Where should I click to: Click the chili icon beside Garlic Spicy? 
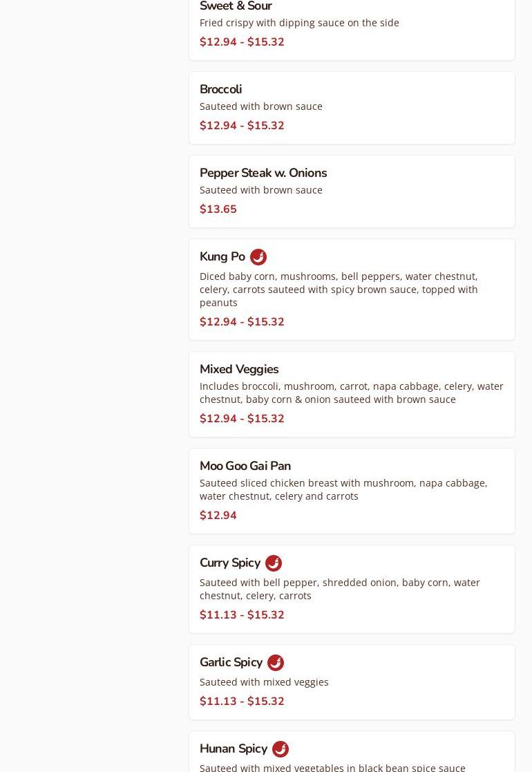click(x=275, y=663)
